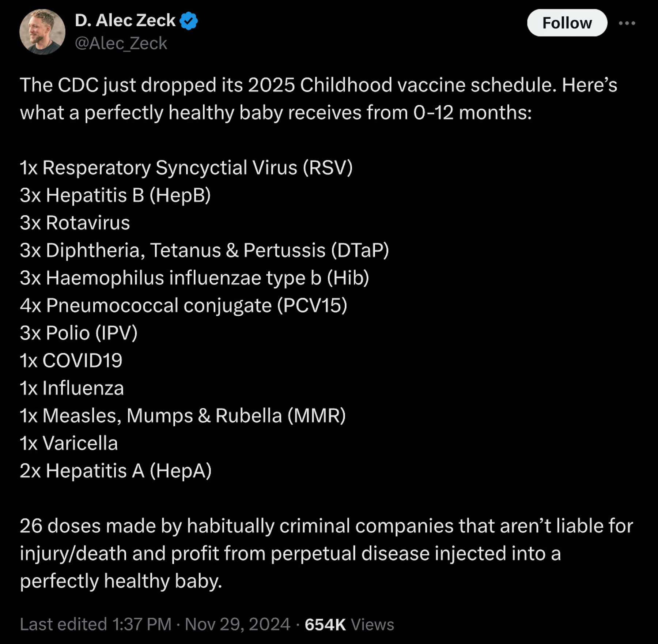This screenshot has width=658, height=644.
Task: Open the Last edited 1:37 PM timestamp
Action: tap(96, 624)
